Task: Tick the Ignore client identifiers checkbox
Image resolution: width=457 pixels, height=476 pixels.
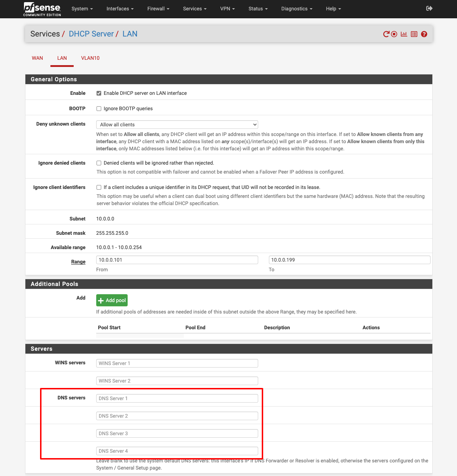Action: [99, 188]
